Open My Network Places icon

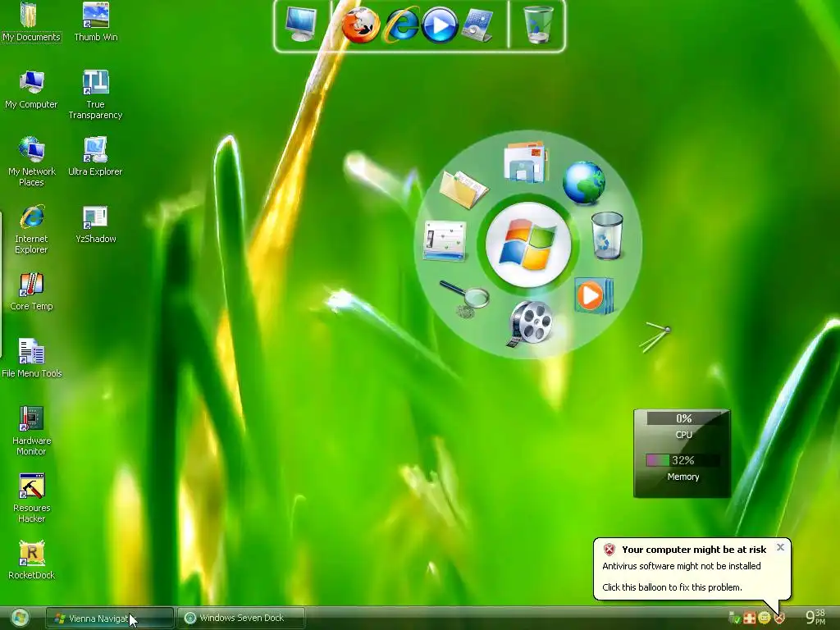pyautogui.click(x=31, y=162)
